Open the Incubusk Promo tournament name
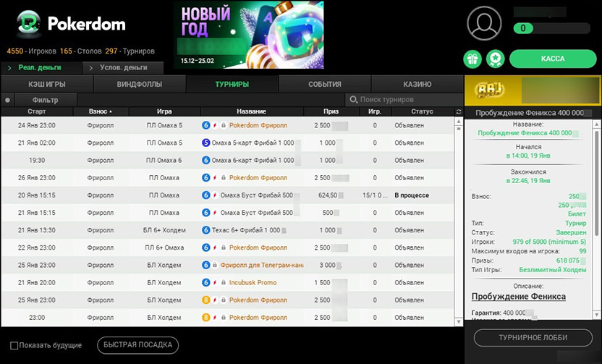The height and width of the screenshot is (364, 602). pos(253,283)
